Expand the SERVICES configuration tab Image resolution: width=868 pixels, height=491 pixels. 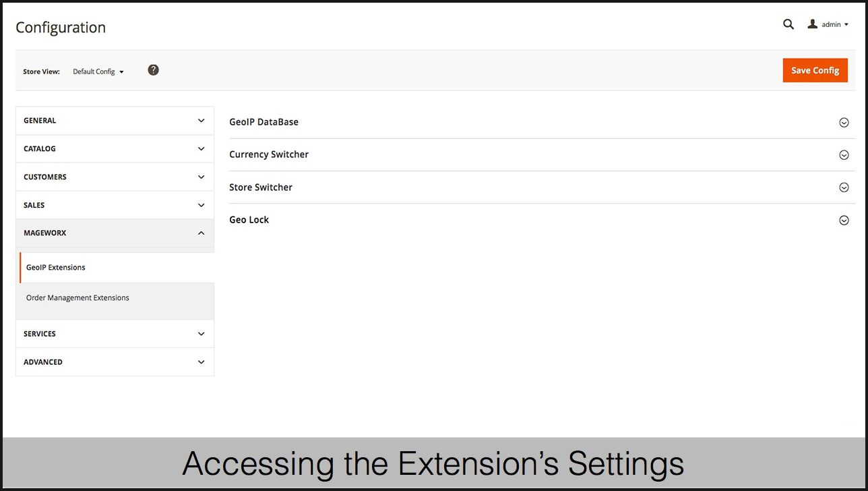(115, 334)
